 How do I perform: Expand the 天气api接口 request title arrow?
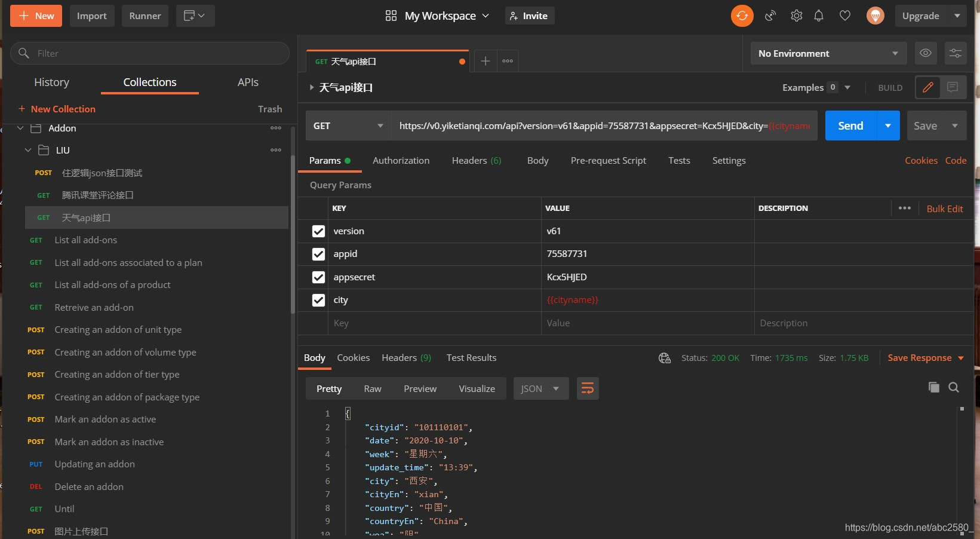click(x=311, y=87)
